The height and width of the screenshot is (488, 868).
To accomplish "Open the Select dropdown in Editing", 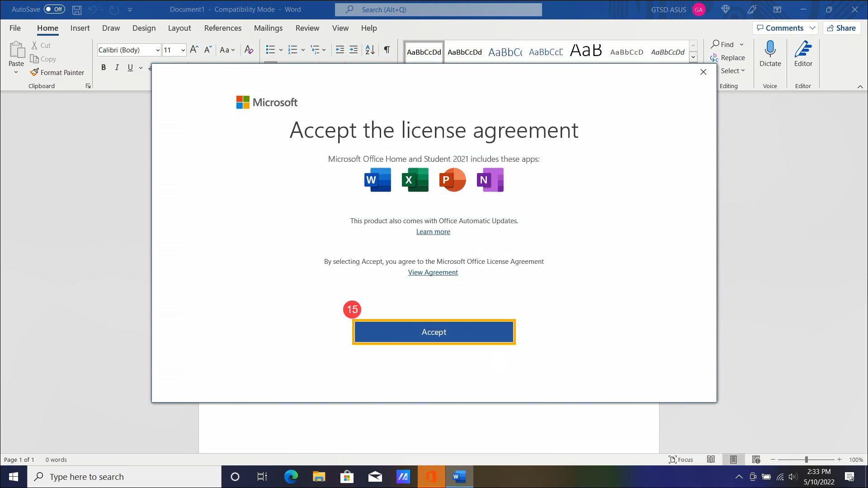I will point(732,71).
